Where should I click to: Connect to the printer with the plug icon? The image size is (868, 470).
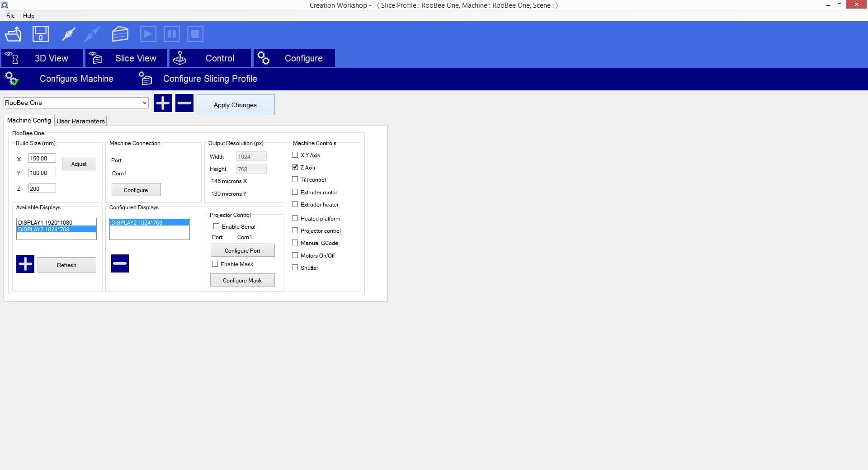click(68, 34)
